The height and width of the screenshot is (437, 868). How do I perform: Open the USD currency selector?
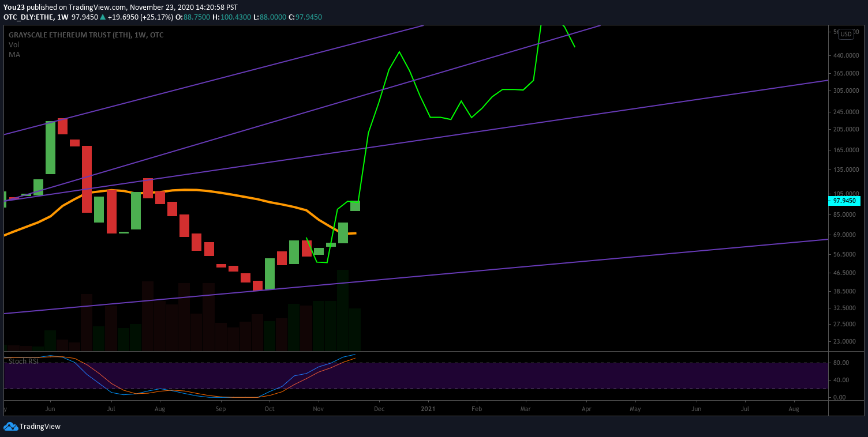(x=845, y=34)
